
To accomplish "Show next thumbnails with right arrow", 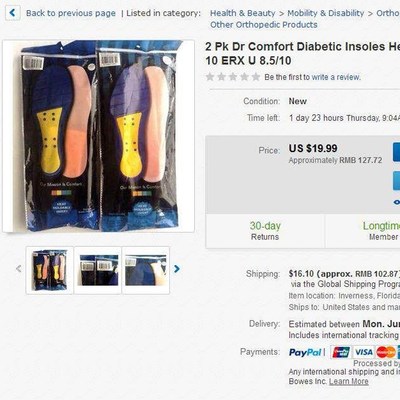I will 177,269.
